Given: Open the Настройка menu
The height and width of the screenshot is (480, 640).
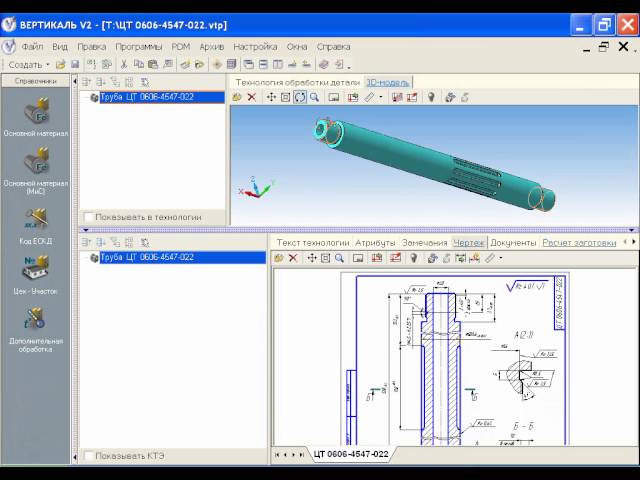Looking at the screenshot, I should [x=255, y=46].
